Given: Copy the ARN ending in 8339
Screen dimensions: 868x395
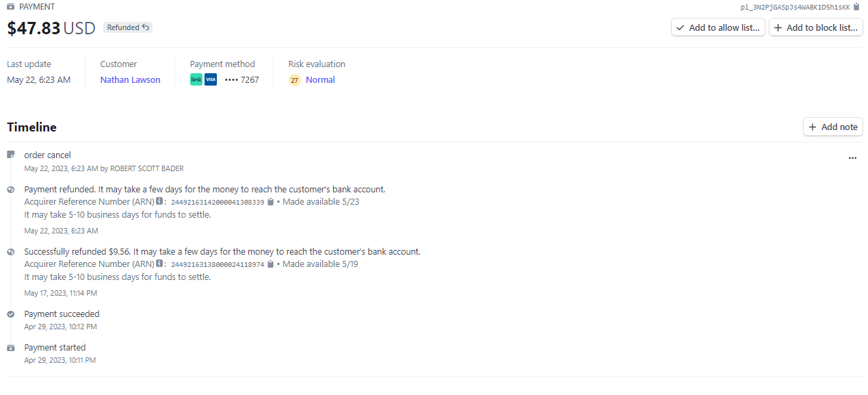Looking at the screenshot, I should click(x=271, y=202).
